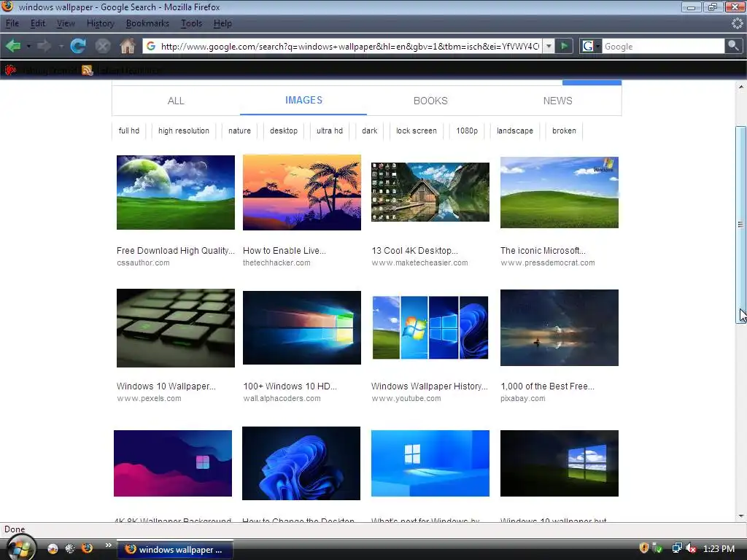Image resolution: width=747 pixels, height=560 pixels.
Task: Click the RSS Latest Headlines feed icon
Action: pyautogui.click(x=88, y=71)
